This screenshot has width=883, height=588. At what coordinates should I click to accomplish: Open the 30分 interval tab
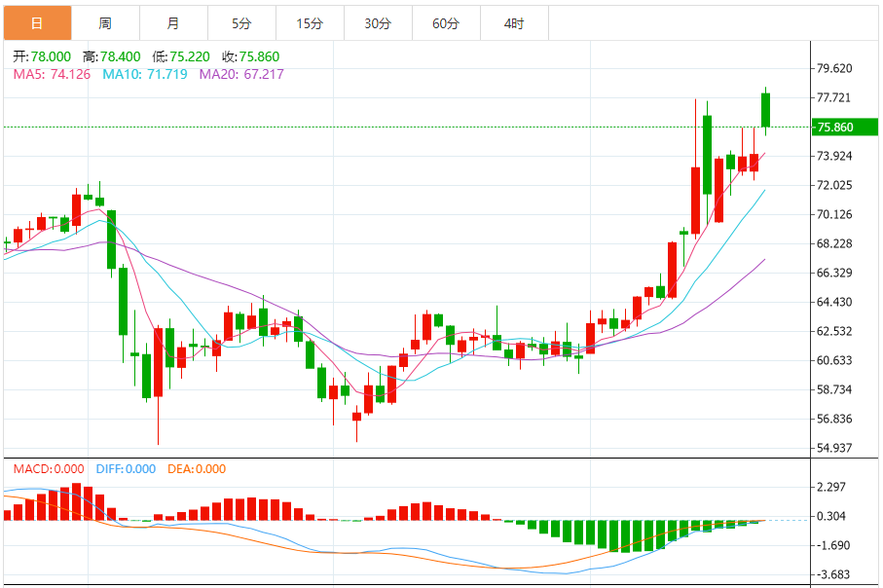point(378,23)
